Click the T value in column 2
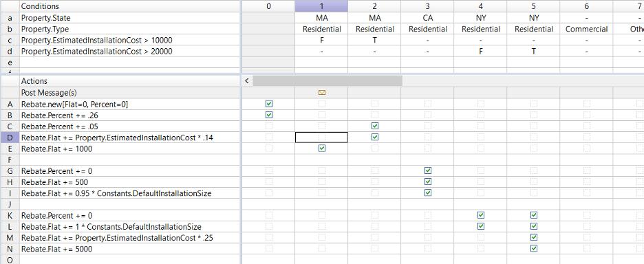This screenshot has height=264, width=644. [374, 41]
